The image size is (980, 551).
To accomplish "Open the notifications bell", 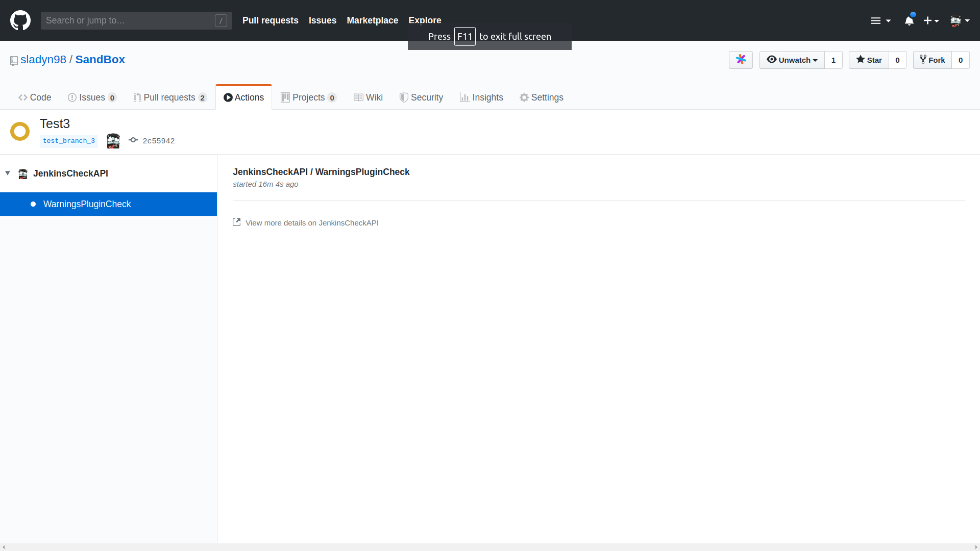I will coord(909,20).
